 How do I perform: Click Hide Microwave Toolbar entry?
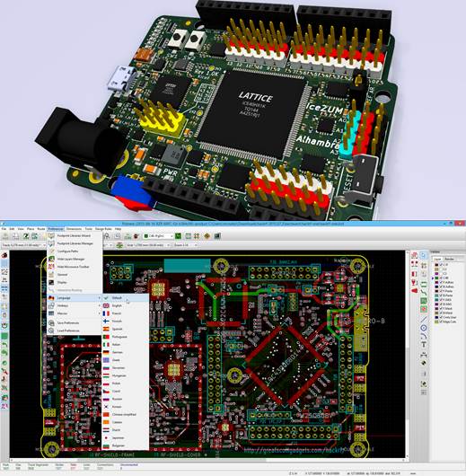pos(75,267)
